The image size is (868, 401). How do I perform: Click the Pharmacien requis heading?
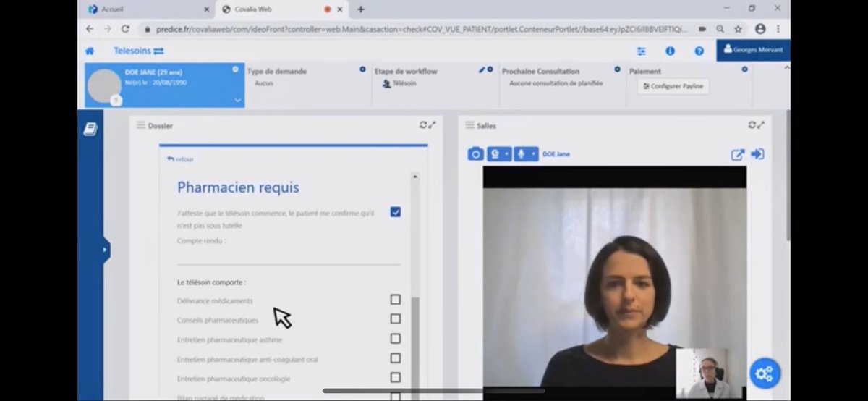pos(238,187)
